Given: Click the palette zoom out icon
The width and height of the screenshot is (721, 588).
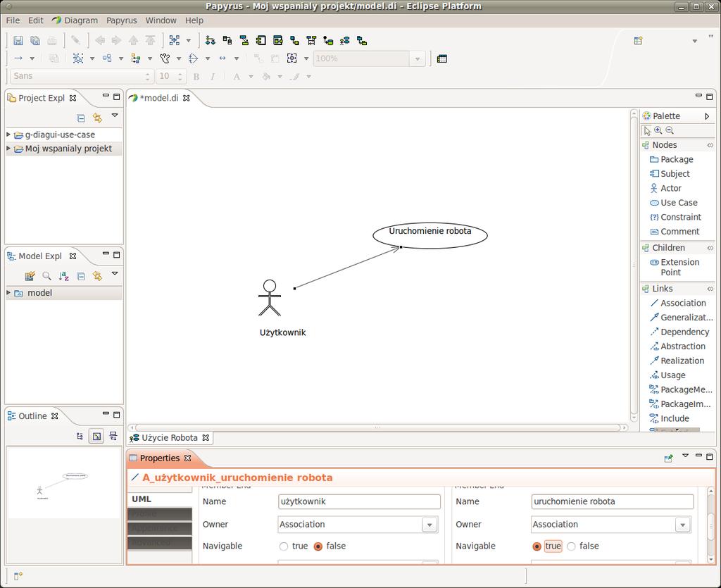Looking at the screenshot, I should [670, 130].
